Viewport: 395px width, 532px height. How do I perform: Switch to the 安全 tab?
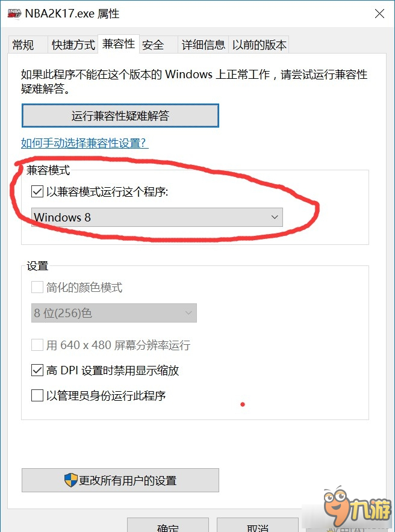153,45
